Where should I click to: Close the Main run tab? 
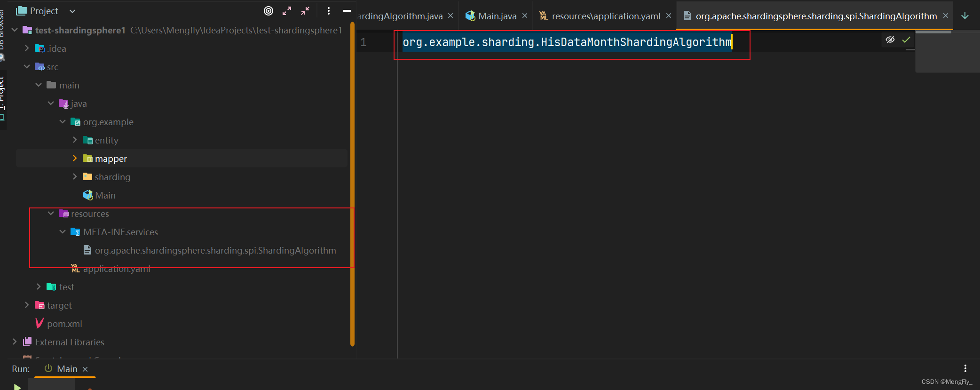coord(85,369)
